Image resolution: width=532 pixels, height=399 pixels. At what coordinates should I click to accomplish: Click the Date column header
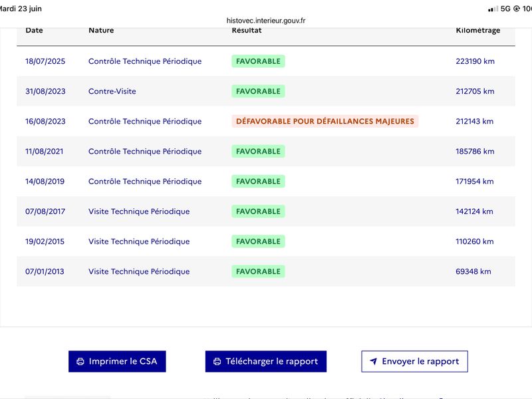pyautogui.click(x=34, y=30)
